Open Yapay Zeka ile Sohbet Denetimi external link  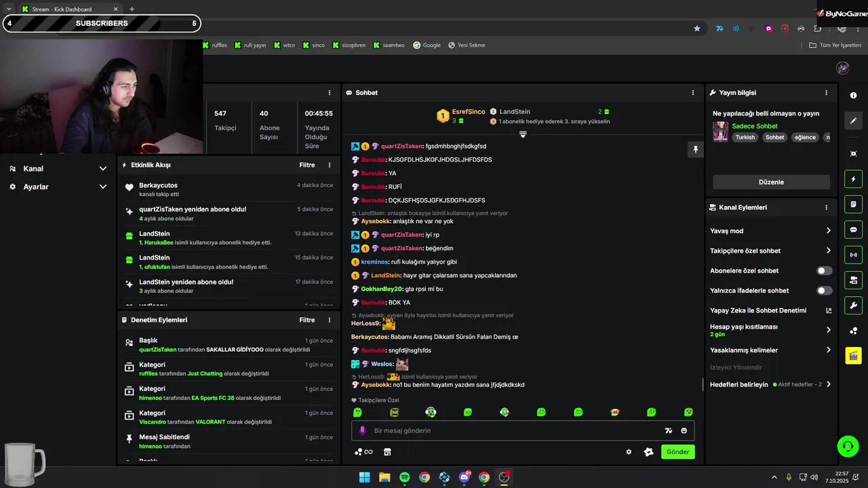point(829,310)
